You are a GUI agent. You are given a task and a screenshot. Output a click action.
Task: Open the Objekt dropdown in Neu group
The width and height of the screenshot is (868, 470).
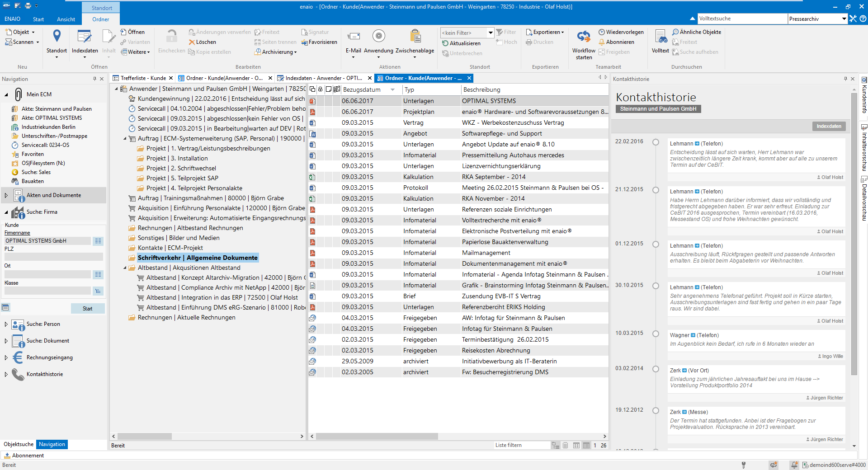pos(20,32)
